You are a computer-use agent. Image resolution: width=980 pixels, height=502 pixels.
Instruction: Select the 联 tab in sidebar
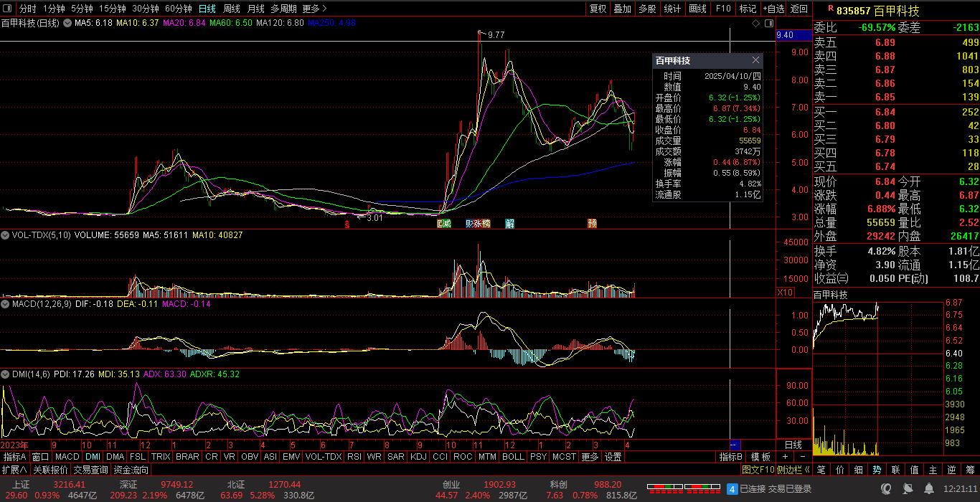895,470
